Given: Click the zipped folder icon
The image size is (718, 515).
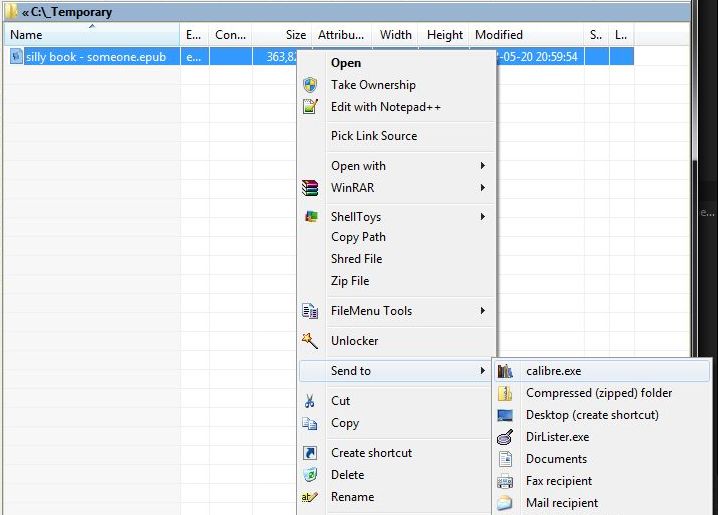Looking at the screenshot, I should [x=505, y=393].
